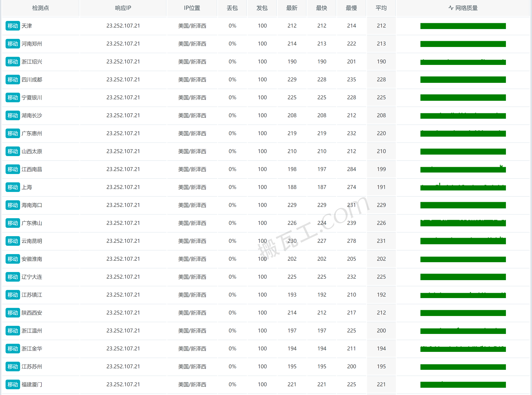
Task: Click the 移动 badge beside 广东佛山
Action: click(13, 223)
